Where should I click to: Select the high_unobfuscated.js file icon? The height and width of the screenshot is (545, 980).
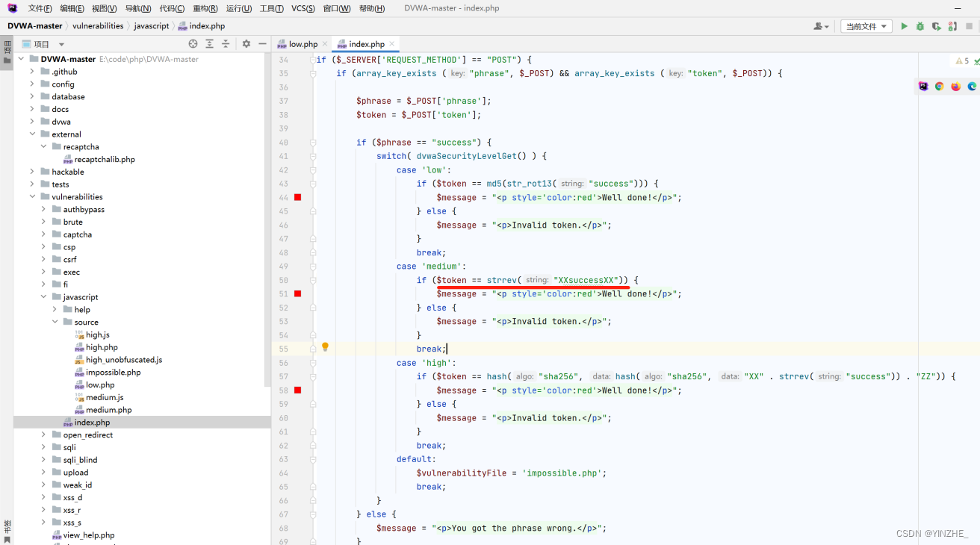[79, 360]
